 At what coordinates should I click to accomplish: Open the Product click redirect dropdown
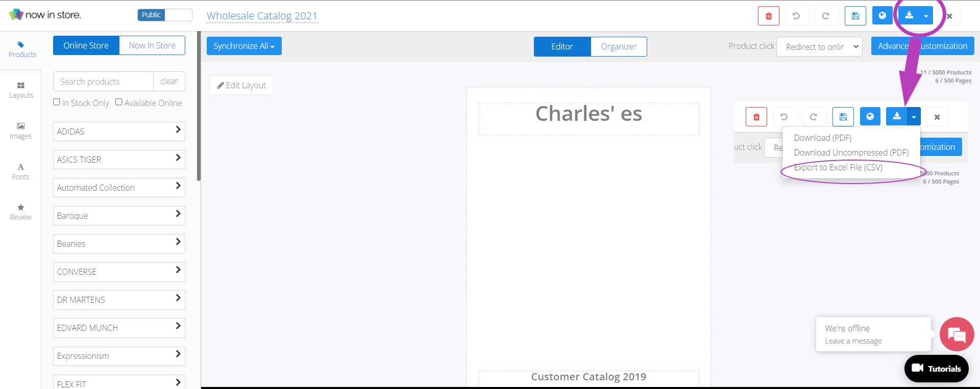click(x=819, y=46)
